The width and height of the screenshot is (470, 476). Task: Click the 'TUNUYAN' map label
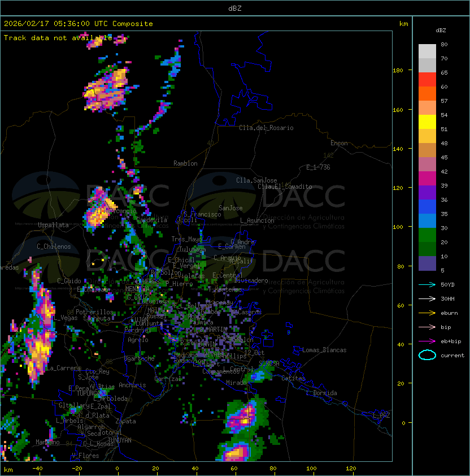(120, 440)
